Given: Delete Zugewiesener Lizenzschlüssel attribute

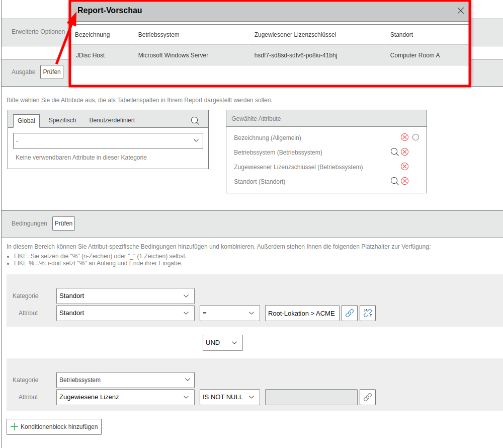Looking at the screenshot, I should click(404, 167).
